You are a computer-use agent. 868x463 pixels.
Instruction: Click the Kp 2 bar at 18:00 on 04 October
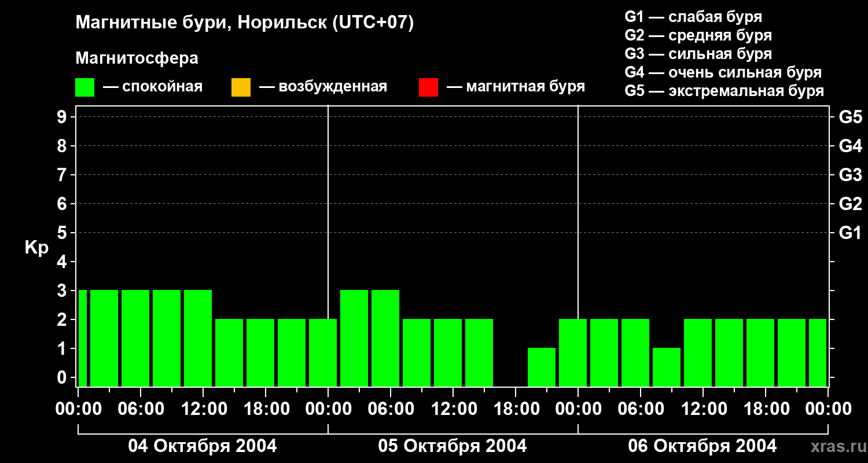260,352
